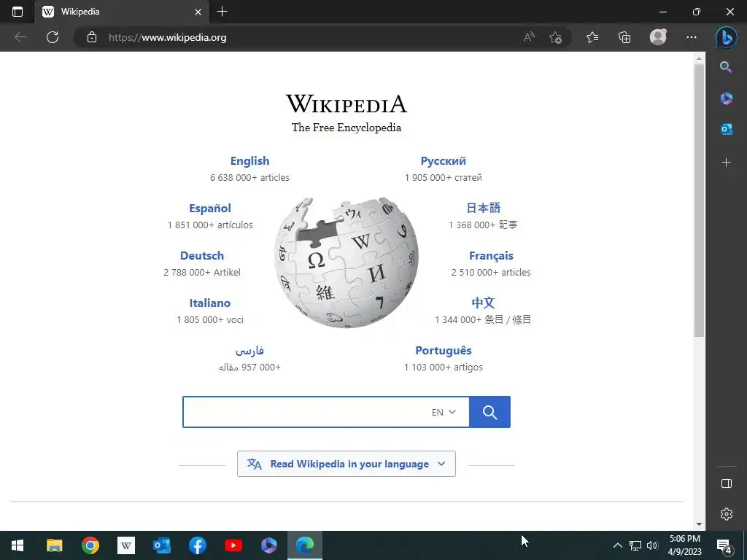Image resolution: width=747 pixels, height=560 pixels.
Task: Click the scrollbar down arrow
Action: (x=699, y=524)
